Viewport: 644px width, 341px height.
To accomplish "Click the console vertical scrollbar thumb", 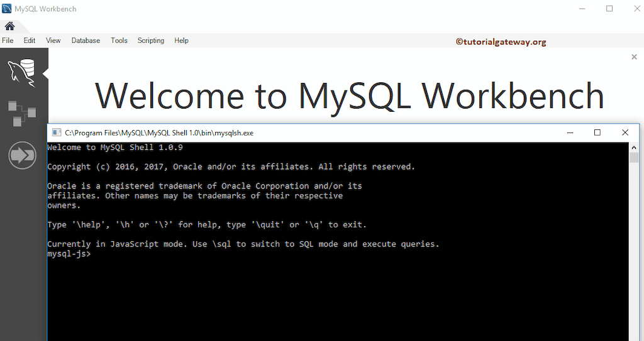I will [634, 158].
